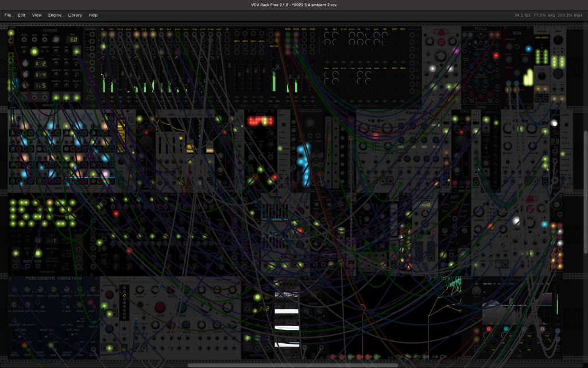This screenshot has height=368, width=588.
Task: Click the top knob on the REC module
Action: point(558,40)
